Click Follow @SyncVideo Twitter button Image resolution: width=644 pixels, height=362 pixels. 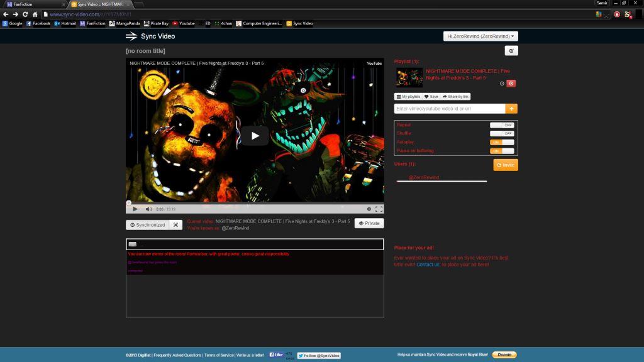(x=319, y=356)
